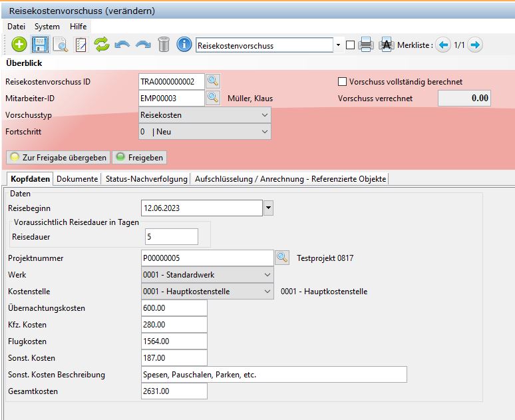Click the green plus new record icon

pos(19,45)
